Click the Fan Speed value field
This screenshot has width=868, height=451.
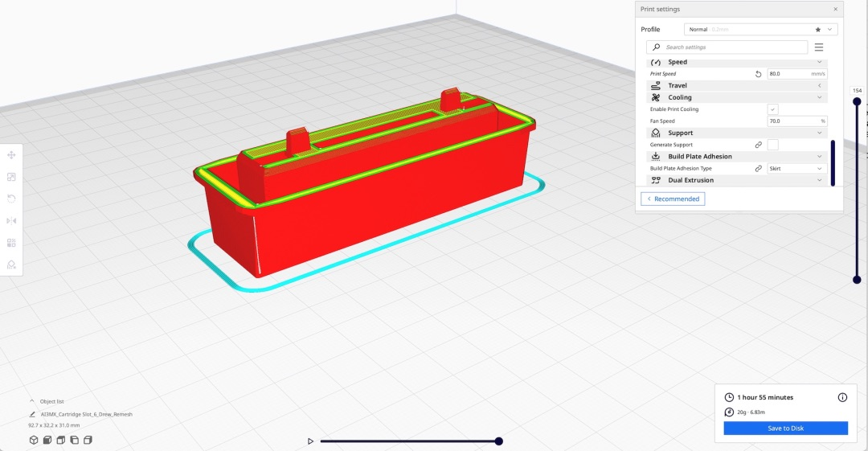click(797, 121)
